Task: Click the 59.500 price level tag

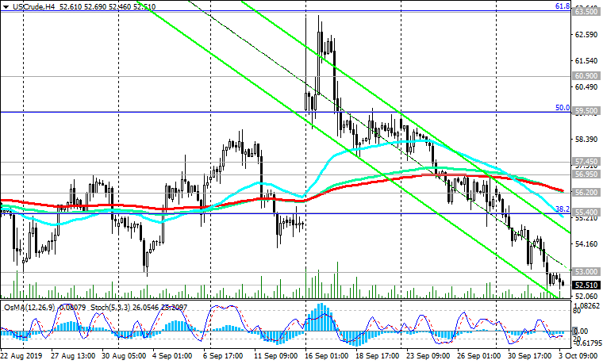Action: pyautogui.click(x=586, y=111)
